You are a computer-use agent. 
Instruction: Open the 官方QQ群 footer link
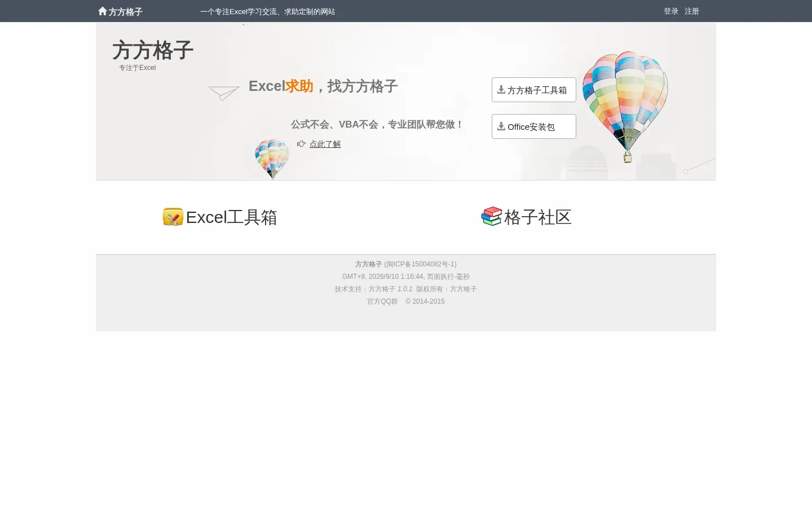(x=382, y=301)
